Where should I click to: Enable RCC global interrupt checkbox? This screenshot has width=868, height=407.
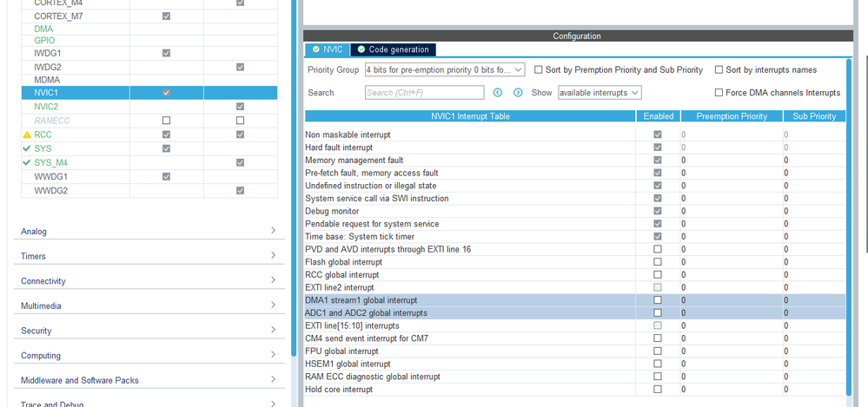[x=658, y=275]
